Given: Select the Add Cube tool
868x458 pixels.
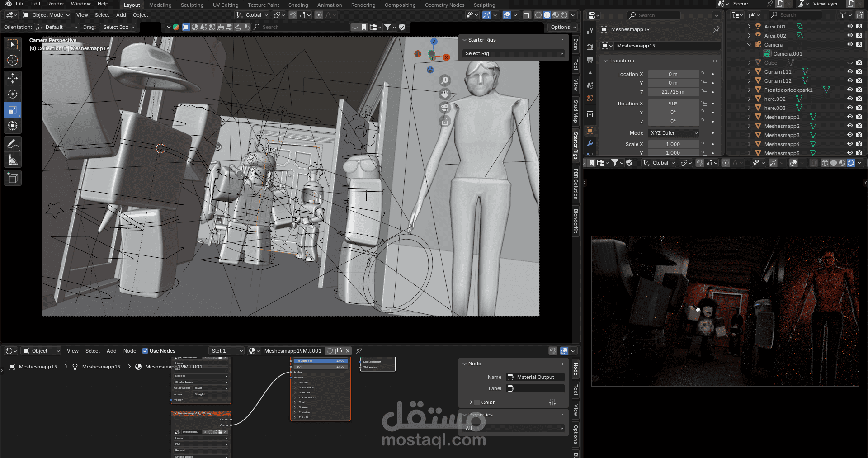Looking at the screenshot, I should (13, 178).
